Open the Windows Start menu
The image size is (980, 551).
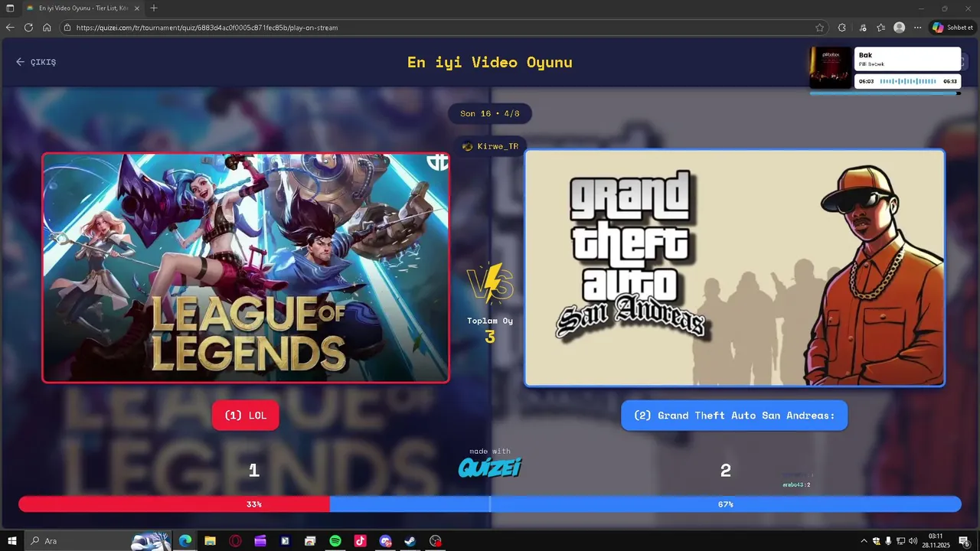[11, 541]
